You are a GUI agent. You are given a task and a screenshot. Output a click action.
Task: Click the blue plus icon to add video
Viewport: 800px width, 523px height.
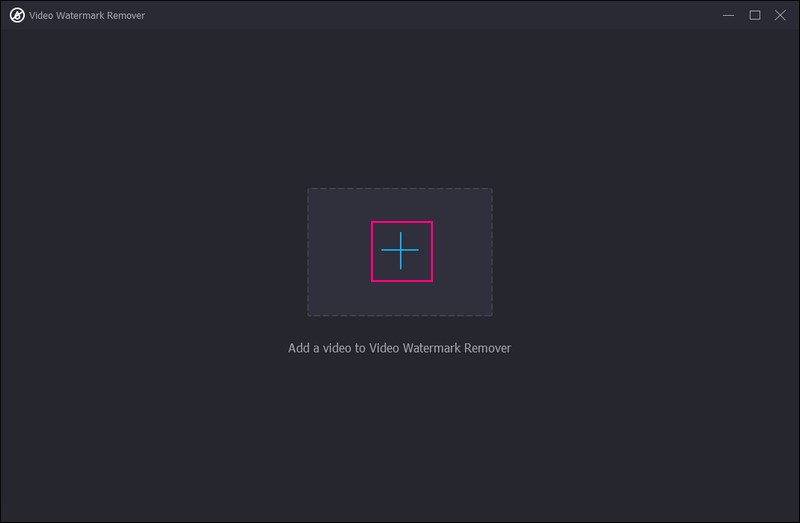(x=401, y=251)
